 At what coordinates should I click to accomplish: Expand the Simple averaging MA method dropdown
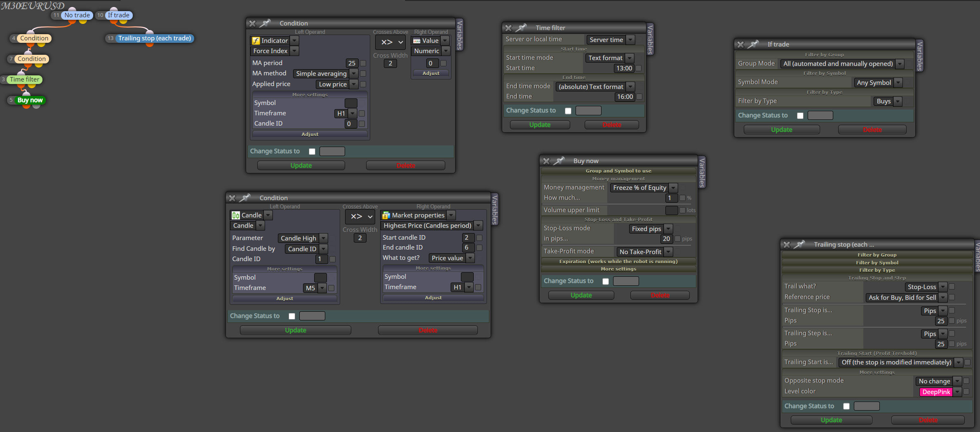point(354,74)
